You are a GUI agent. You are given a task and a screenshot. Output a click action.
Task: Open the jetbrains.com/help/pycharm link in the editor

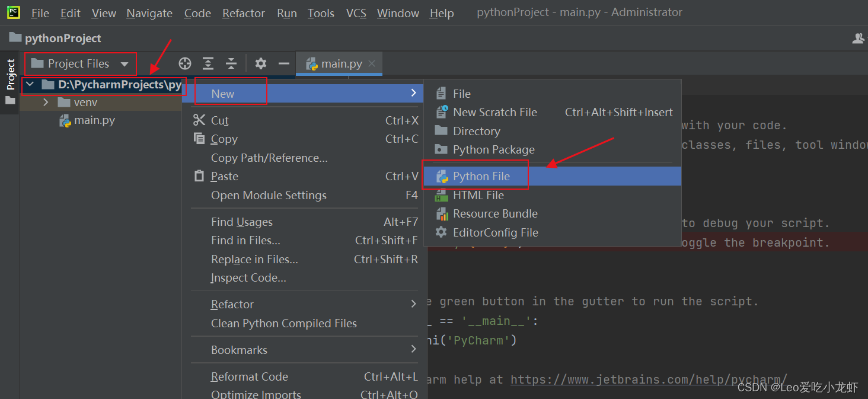649,379
